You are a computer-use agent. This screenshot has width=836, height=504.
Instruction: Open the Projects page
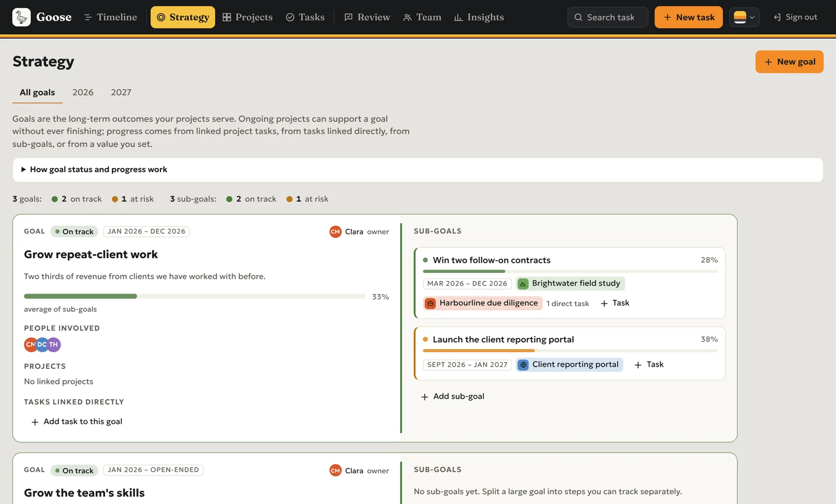(248, 17)
